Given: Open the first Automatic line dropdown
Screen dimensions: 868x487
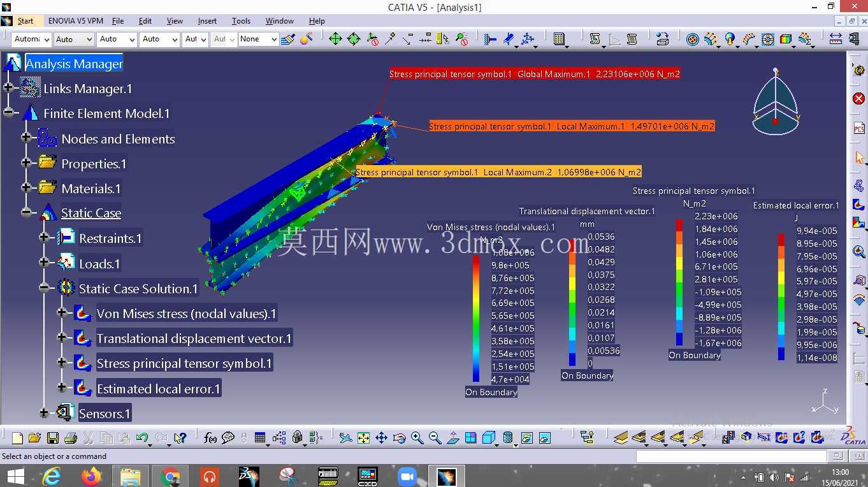Looking at the screenshot, I should coord(31,39).
